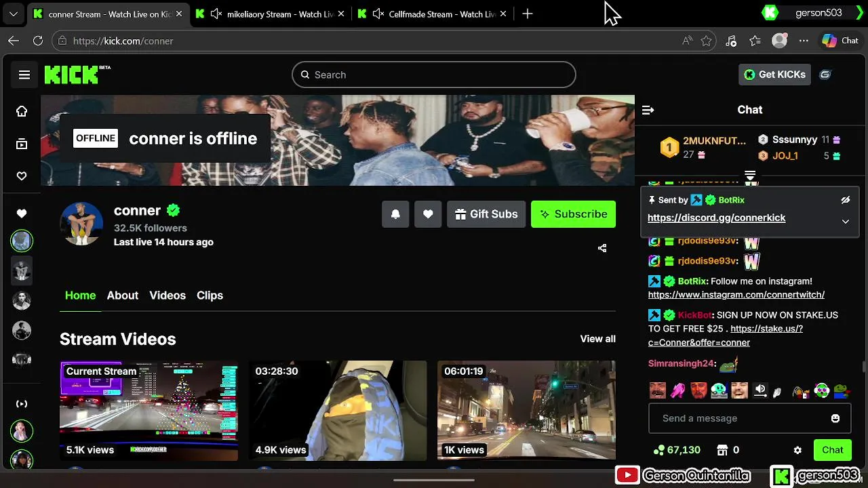This screenshot has width=868, height=488.
Task: Click View all stream videos
Action: pos(597,339)
